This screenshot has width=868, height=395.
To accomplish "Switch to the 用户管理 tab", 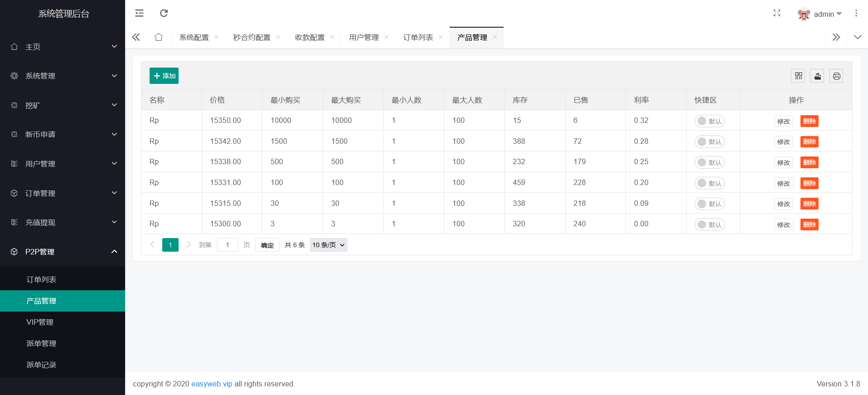I will pyautogui.click(x=364, y=37).
